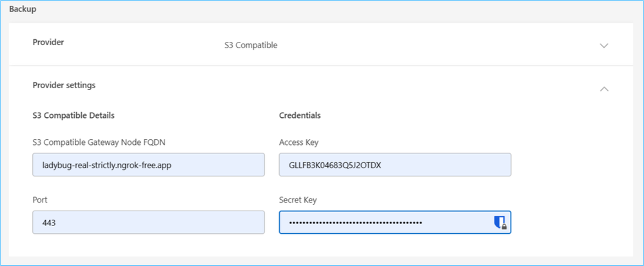Click into the Port input field
This screenshot has width=644, height=266.
pos(148,222)
